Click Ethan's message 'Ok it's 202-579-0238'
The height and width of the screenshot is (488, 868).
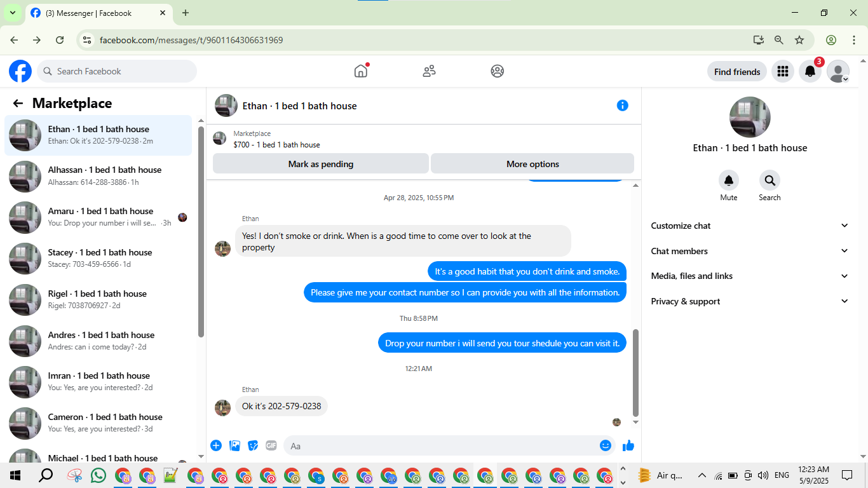coord(281,406)
